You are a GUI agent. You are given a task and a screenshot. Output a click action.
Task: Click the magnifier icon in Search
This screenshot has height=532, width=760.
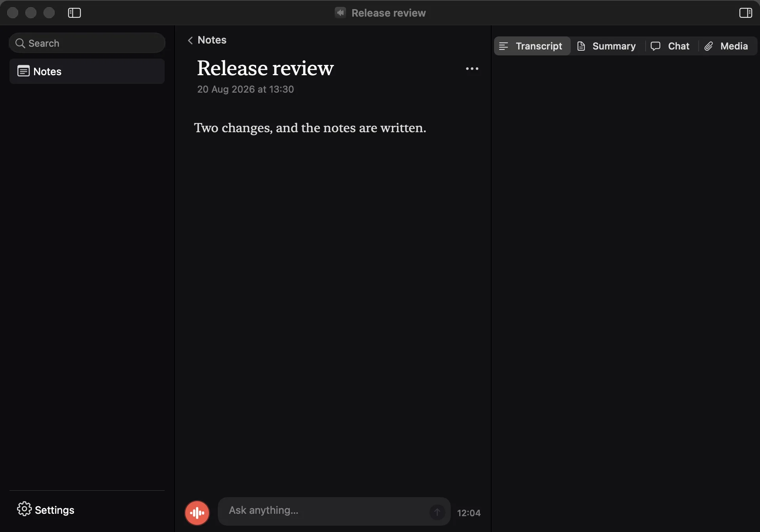20,43
